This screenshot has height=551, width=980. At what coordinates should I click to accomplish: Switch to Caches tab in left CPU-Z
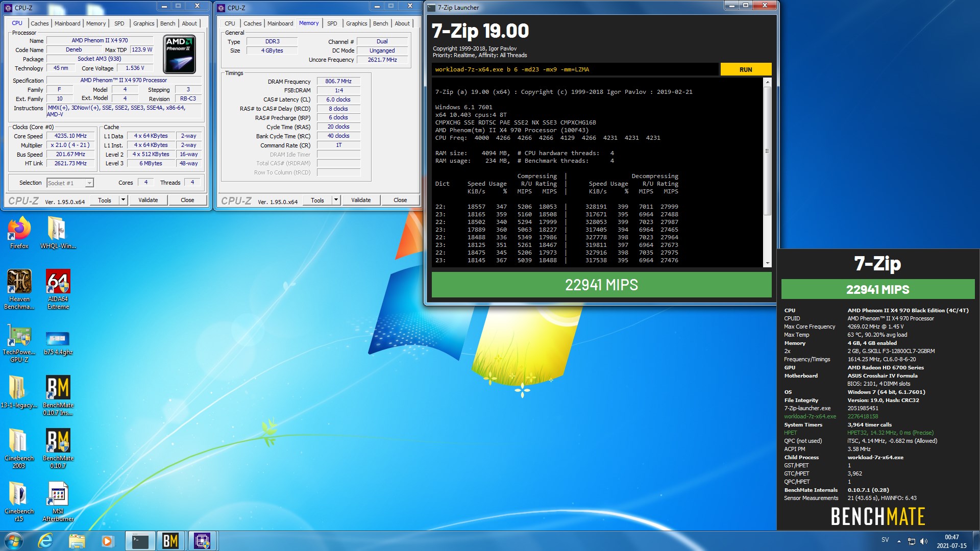[39, 23]
